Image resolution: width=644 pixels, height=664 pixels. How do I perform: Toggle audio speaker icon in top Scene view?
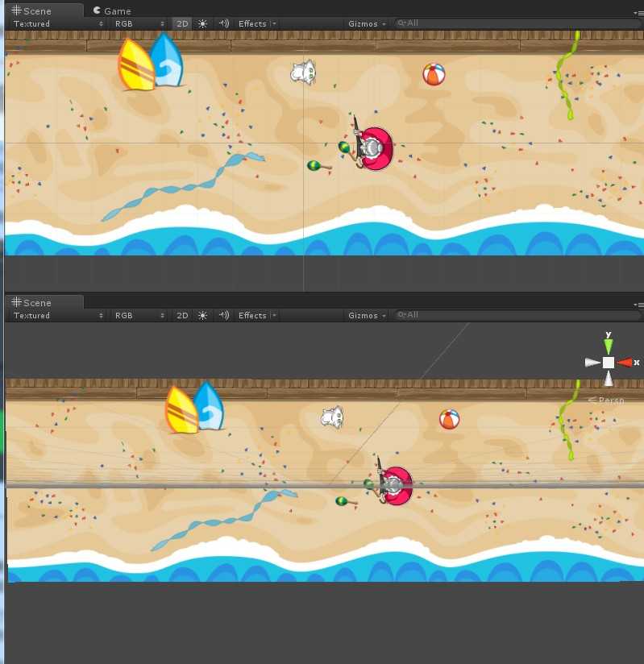tap(224, 23)
